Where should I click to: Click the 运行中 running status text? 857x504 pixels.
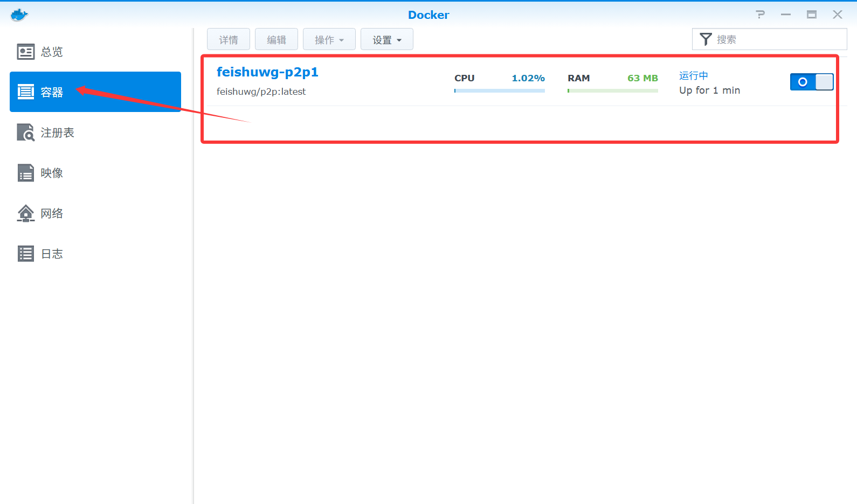pos(694,75)
